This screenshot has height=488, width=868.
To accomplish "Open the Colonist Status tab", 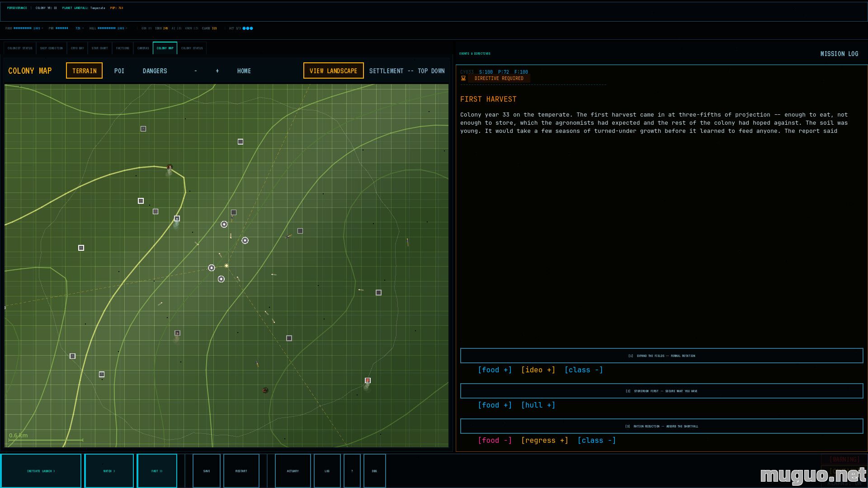I will click(20, 48).
